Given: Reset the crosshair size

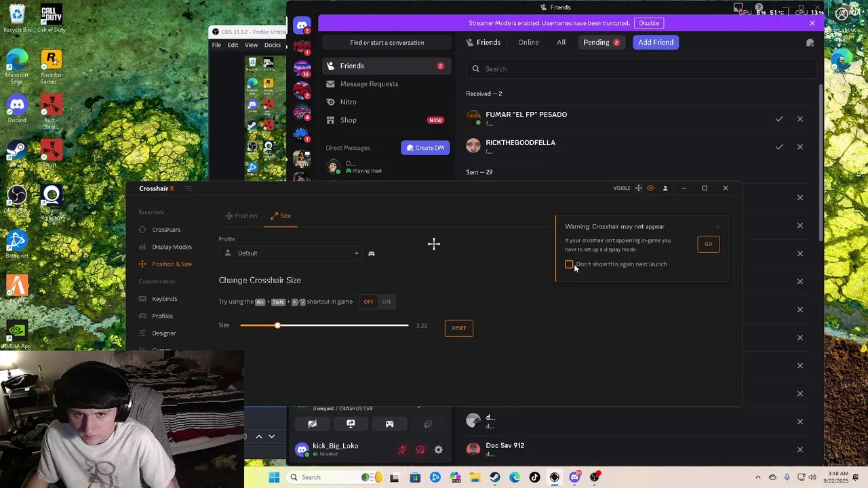Looking at the screenshot, I should (459, 328).
